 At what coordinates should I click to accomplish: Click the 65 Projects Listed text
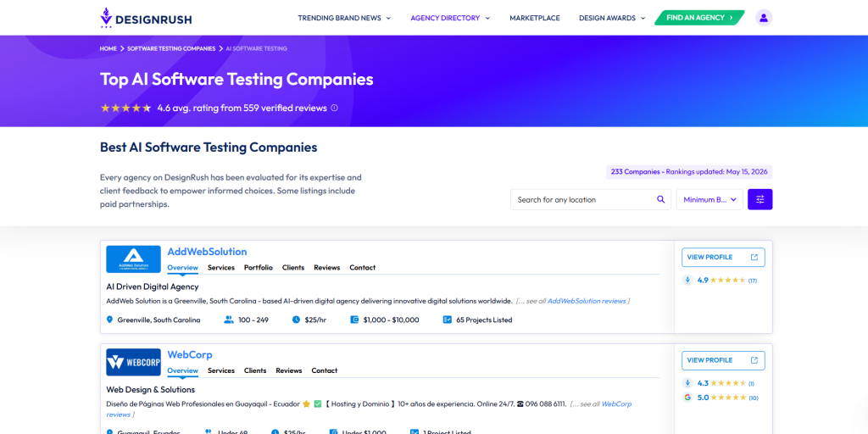484,320
